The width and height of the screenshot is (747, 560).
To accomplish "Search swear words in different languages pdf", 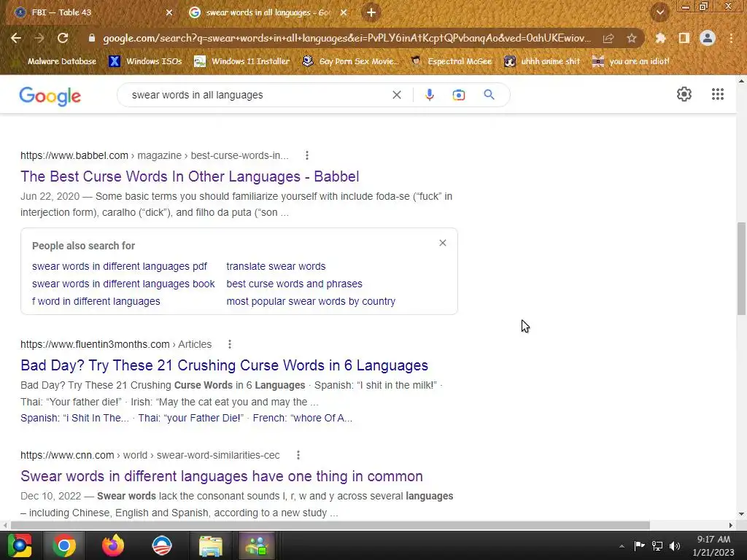I will click(120, 266).
